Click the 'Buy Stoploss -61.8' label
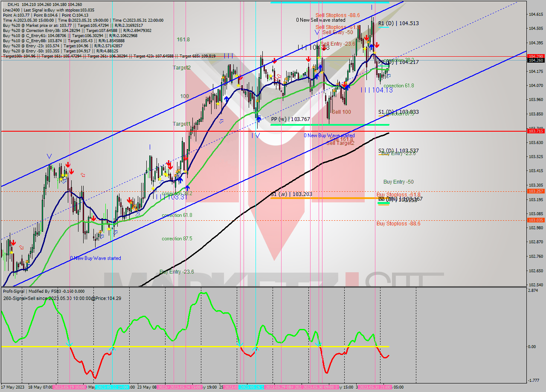 click(x=398, y=195)
